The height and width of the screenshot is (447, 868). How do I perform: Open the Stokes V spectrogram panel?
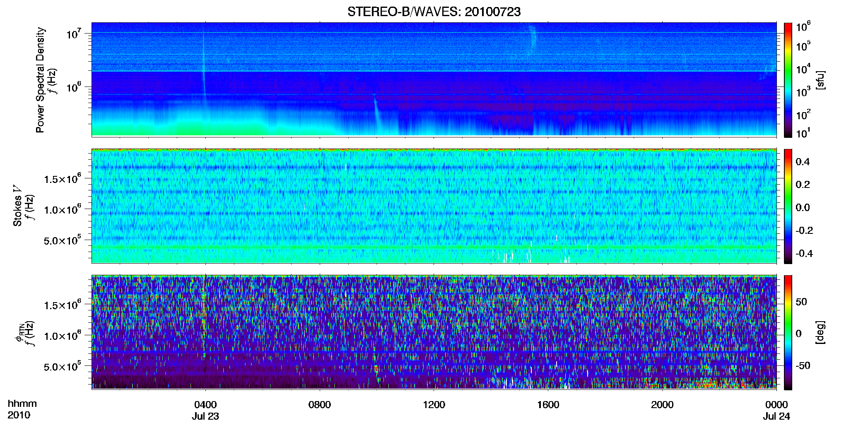click(434, 206)
